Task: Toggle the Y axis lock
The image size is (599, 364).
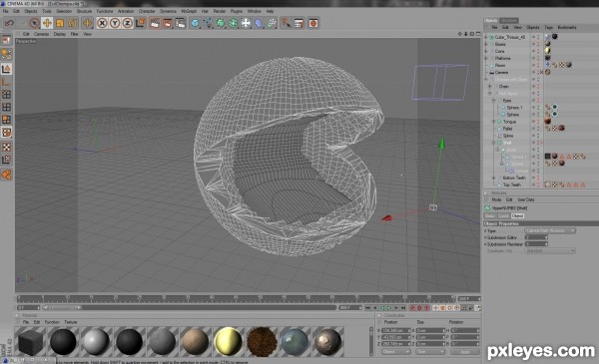Action: 115,23
